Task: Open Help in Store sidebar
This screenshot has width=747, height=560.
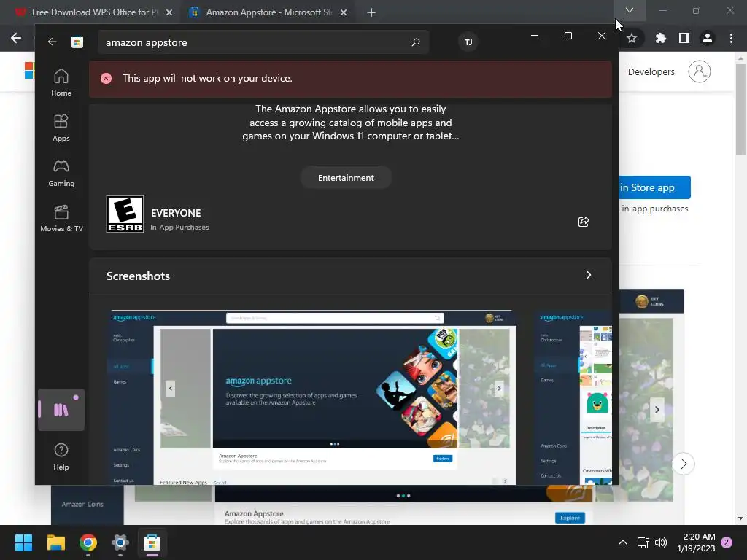Action: [61, 456]
